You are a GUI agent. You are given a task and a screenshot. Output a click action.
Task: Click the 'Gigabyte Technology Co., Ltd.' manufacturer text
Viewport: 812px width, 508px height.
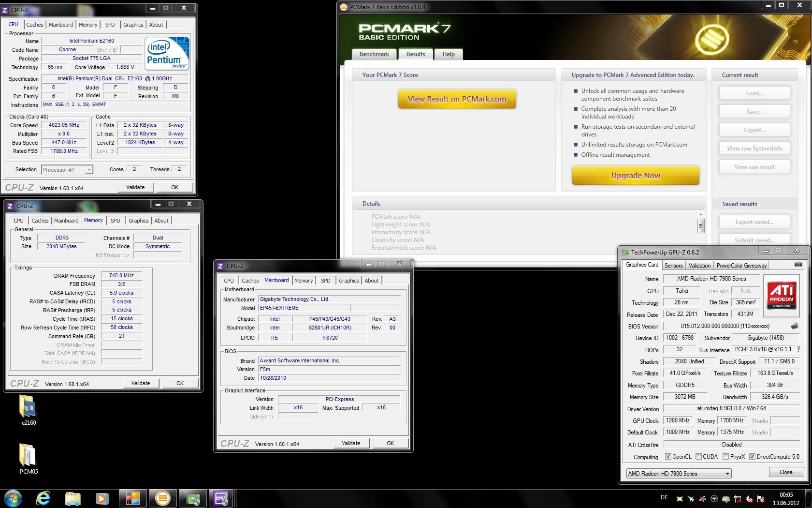294,299
